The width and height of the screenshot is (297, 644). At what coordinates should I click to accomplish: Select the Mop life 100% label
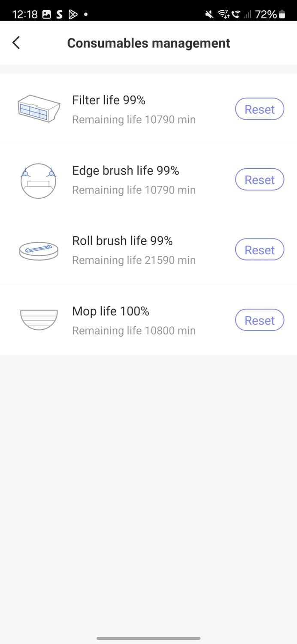(111, 311)
